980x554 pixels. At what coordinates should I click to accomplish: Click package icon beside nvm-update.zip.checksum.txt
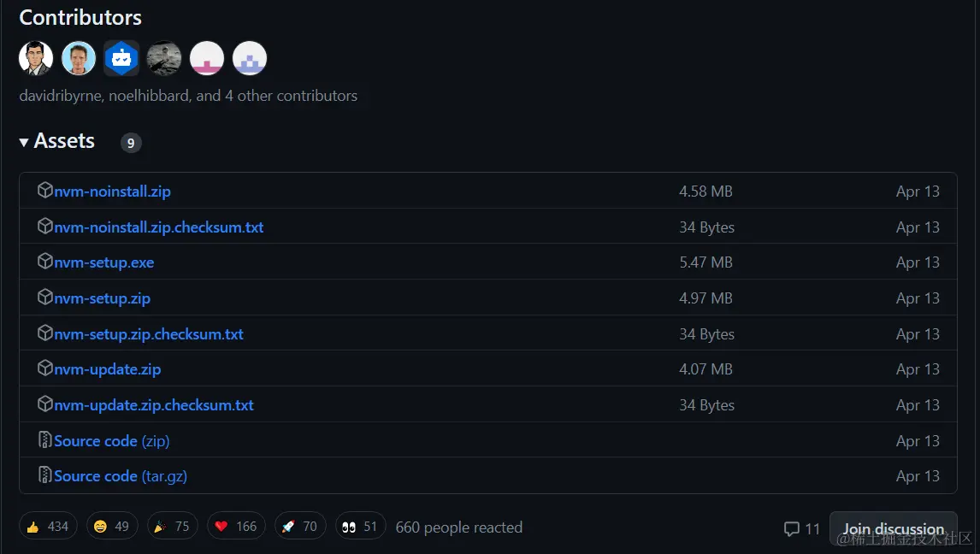point(45,404)
